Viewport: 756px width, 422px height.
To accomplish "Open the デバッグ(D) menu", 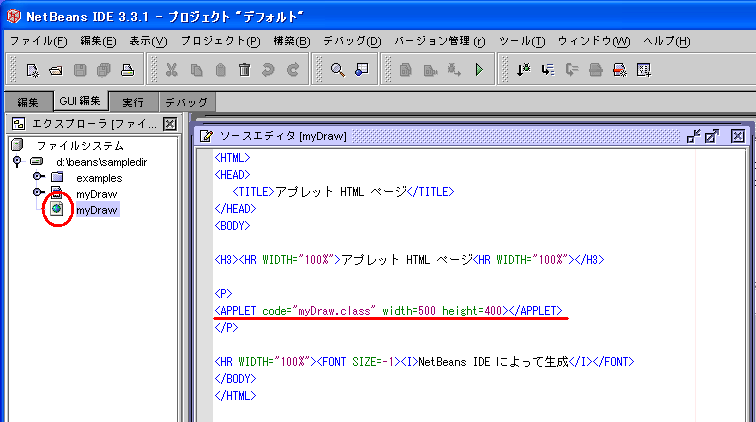I will click(352, 41).
